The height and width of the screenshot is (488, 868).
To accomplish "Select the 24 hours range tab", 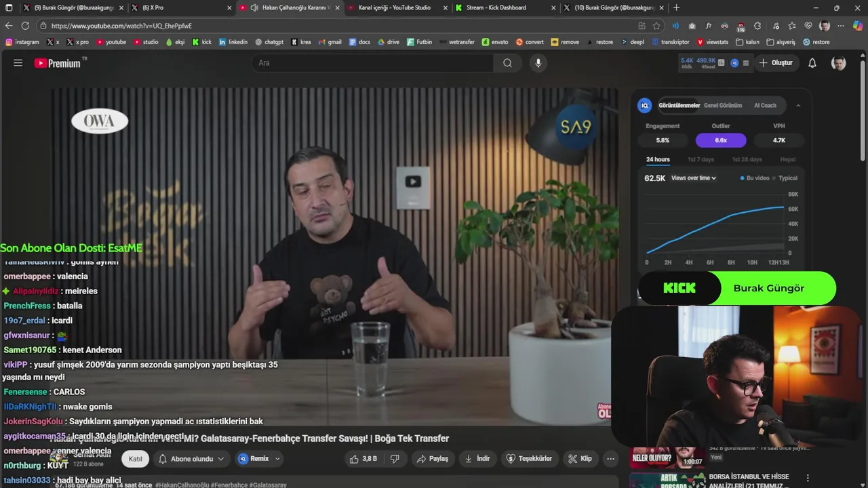I will (x=658, y=160).
